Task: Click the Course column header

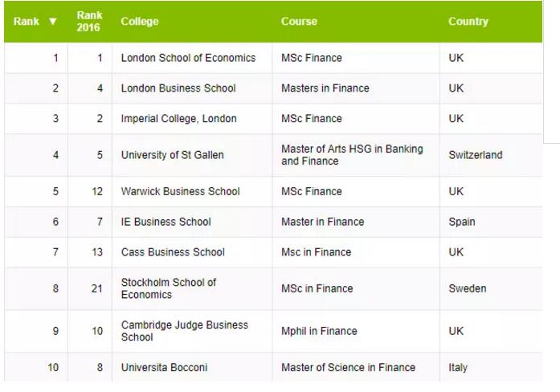Action: (299, 22)
